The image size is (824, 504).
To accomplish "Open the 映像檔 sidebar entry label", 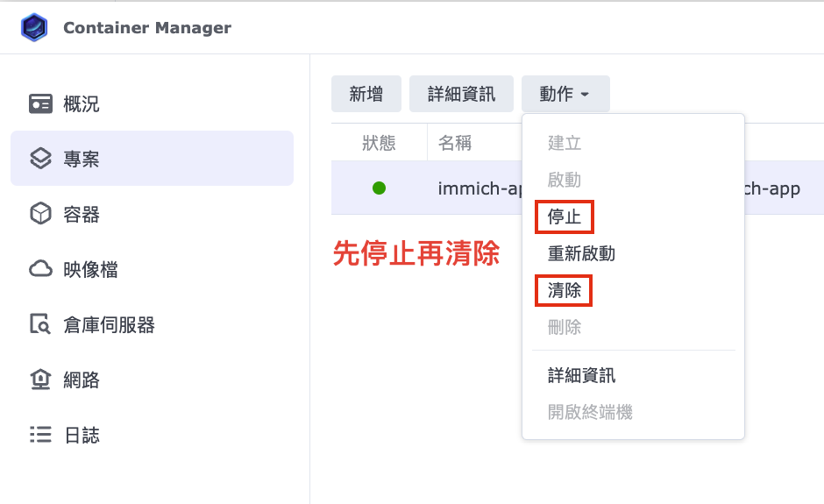I will point(90,270).
